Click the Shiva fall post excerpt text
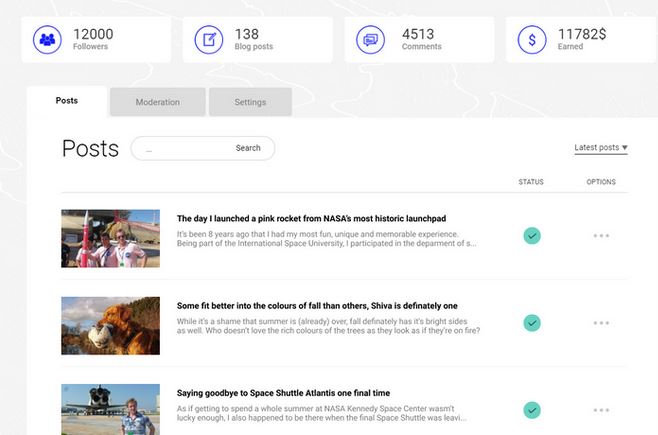658x435 pixels. click(328, 326)
